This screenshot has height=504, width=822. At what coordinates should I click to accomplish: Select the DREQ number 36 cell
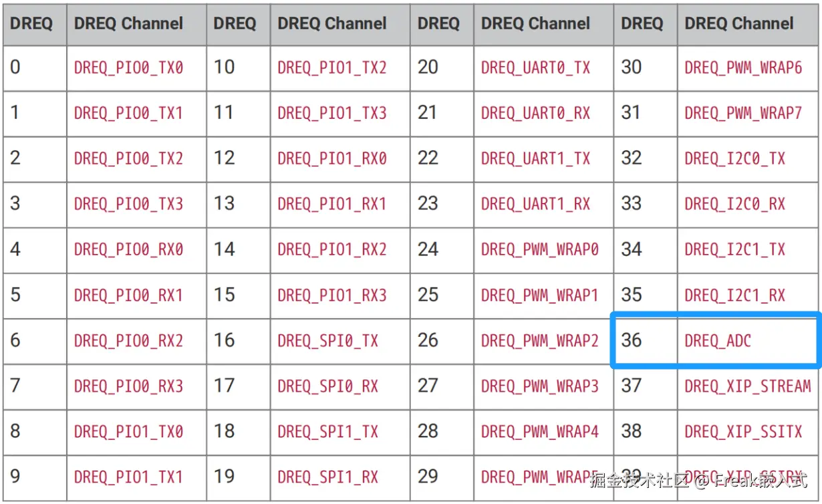(x=646, y=341)
